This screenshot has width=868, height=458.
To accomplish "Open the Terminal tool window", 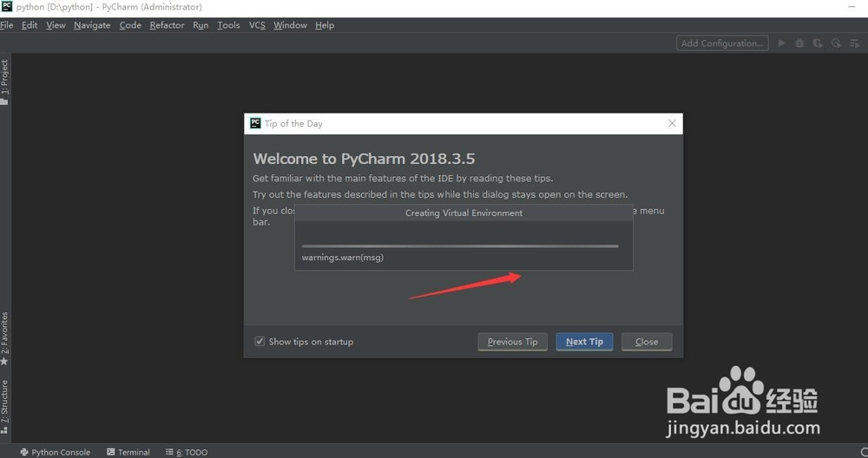I will pos(128,452).
